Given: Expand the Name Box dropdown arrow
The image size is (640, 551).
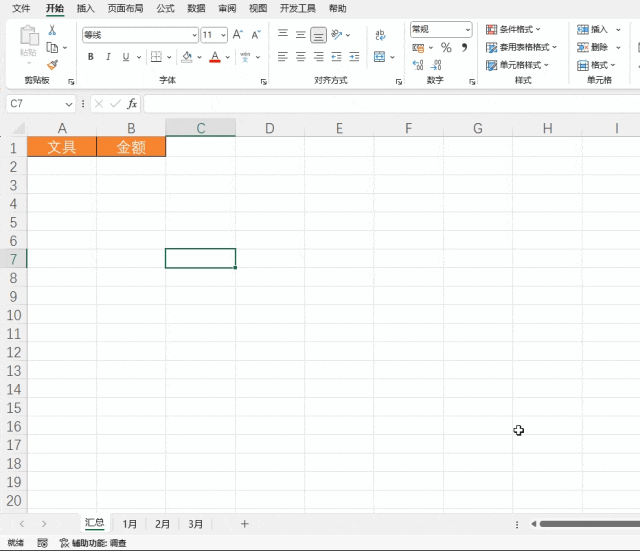Looking at the screenshot, I should 69,104.
